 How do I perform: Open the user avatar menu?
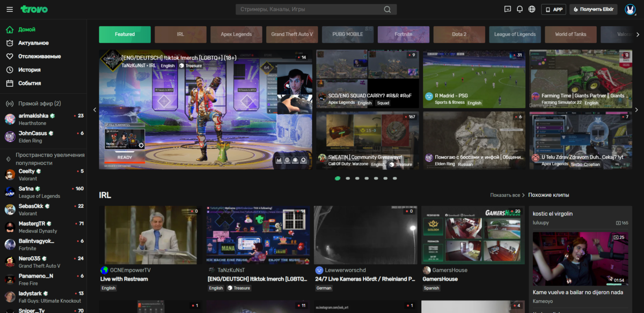coord(630,9)
